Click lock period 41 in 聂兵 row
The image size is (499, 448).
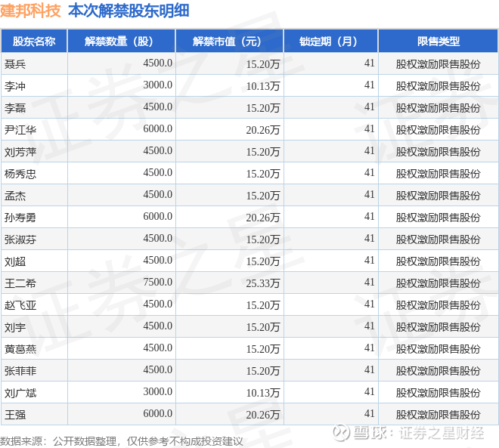pyautogui.click(x=369, y=63)
